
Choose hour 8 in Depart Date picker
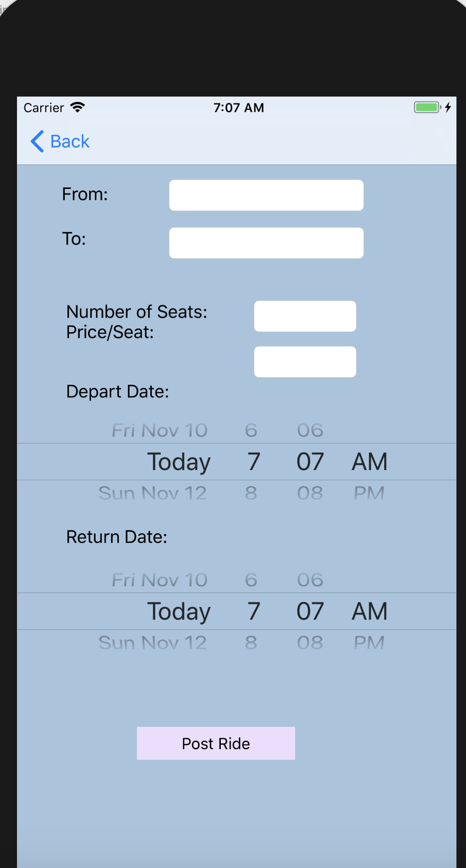[x=251, y=493]
